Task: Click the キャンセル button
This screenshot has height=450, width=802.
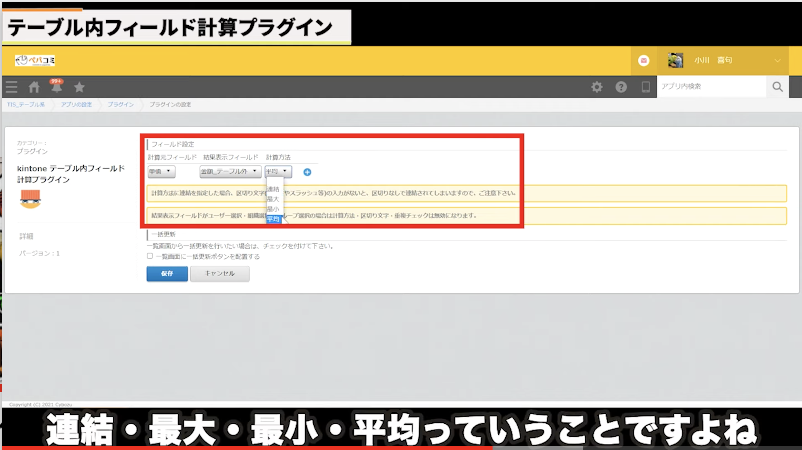Action: pos(219,273)
